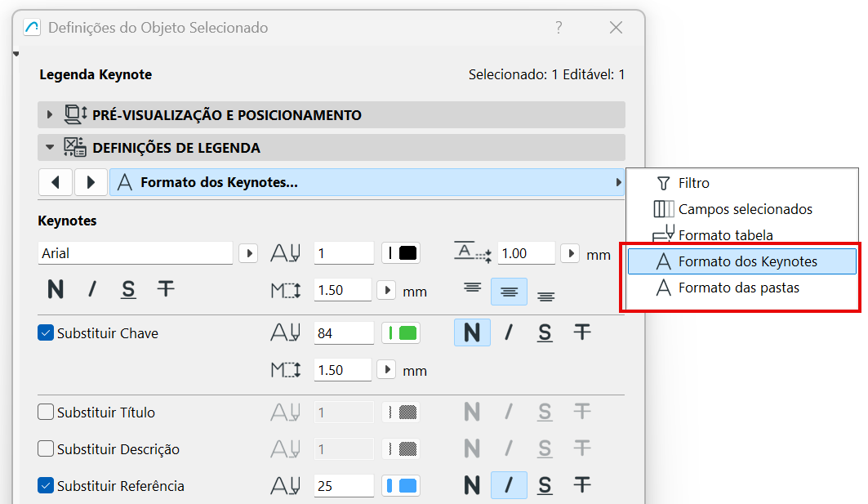This screenshot has height=504, width=868.
Task: Choose Formato das pastas menu item
Action: coord(738,288)
